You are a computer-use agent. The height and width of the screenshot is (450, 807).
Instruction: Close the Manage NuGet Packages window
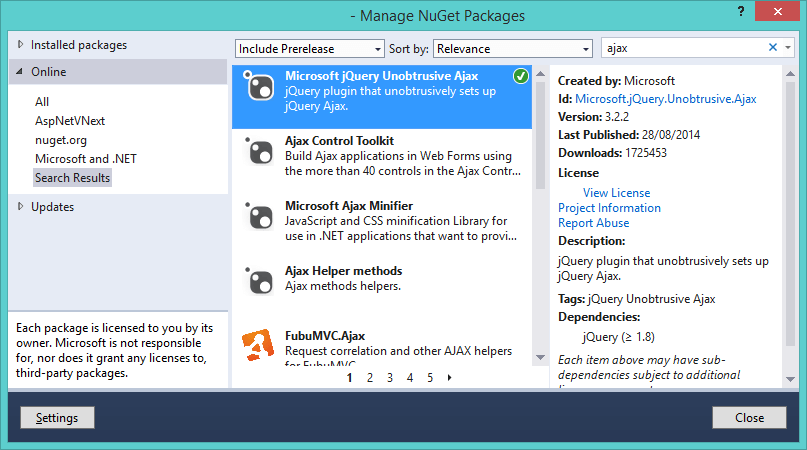pos(777,11)
